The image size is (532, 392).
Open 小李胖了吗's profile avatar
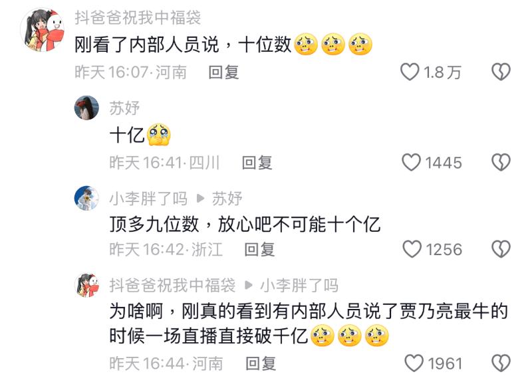point(86,198)
